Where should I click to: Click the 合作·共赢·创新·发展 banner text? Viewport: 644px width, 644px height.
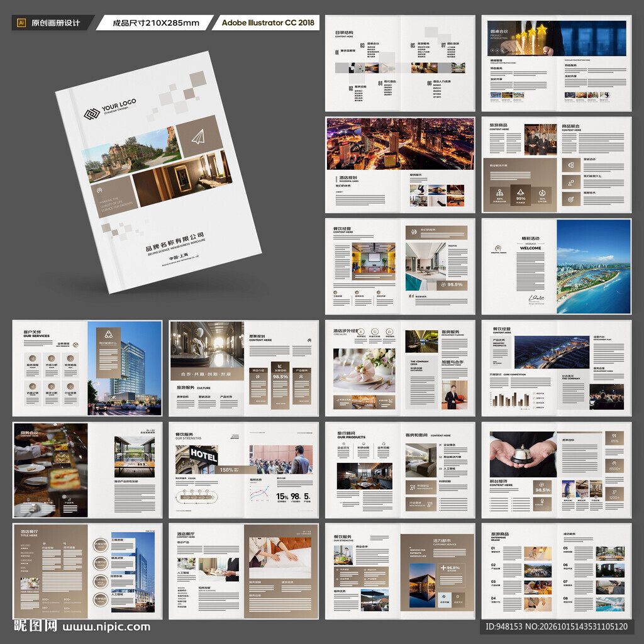[206, 374]
